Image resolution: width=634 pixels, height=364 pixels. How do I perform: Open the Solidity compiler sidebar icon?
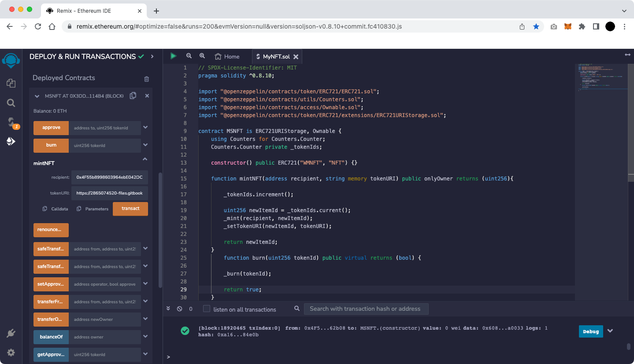click(x=11, y=122)
